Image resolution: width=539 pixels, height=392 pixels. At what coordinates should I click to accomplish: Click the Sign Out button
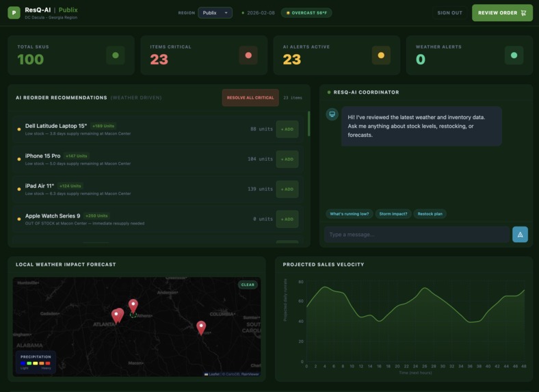click(449, 13)
